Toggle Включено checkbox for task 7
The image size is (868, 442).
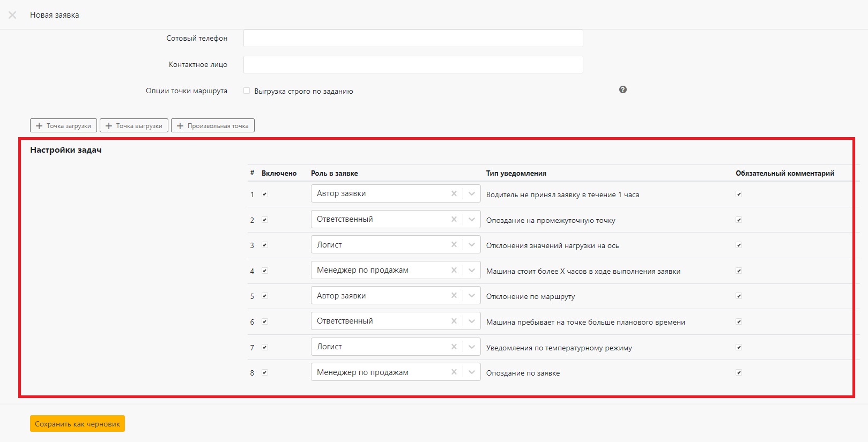tap(265, 347)
